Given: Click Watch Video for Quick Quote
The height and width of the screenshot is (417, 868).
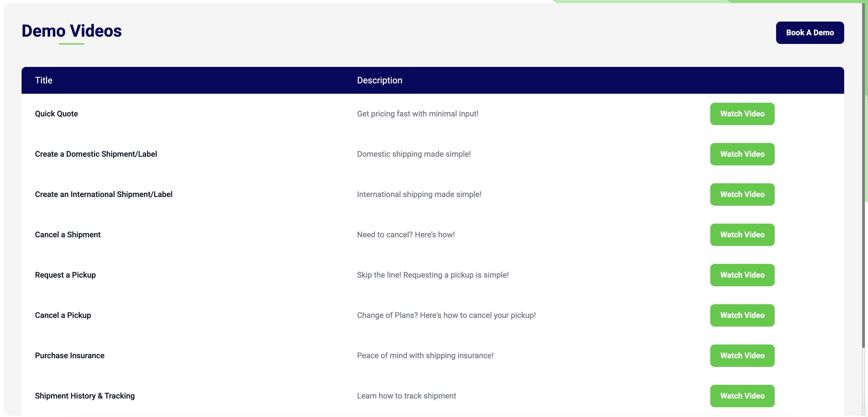Looking at the screenshot, I should [x=742, y=114].
